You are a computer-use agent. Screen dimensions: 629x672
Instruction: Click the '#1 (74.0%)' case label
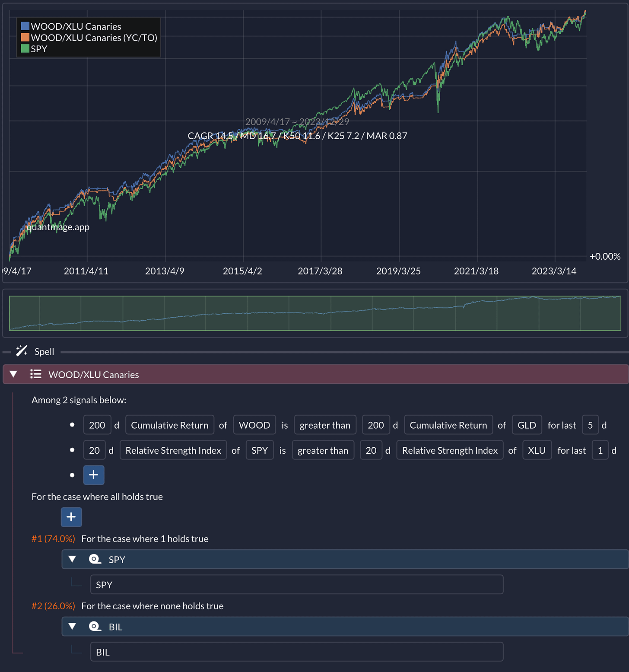(53, 539)
